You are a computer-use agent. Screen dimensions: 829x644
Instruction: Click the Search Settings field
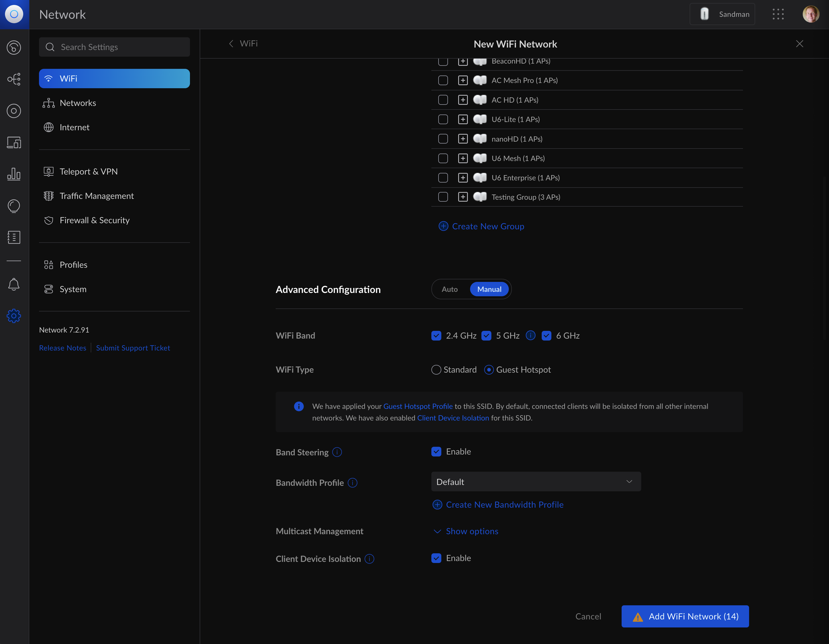coord(114,47)
